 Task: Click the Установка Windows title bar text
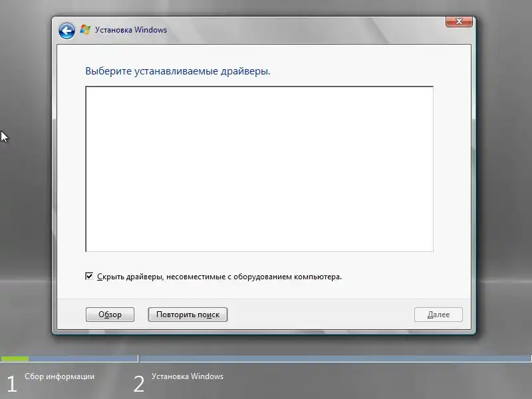tap(131, 30)
